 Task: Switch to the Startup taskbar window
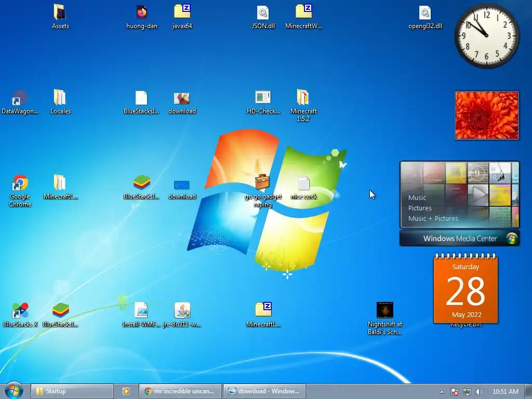click(72, 391)
